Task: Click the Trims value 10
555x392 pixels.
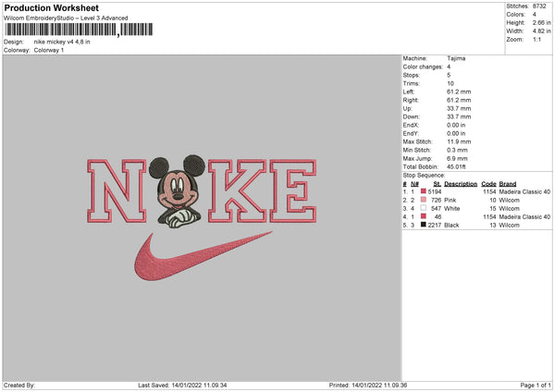Action: click(x=450, y=83)
